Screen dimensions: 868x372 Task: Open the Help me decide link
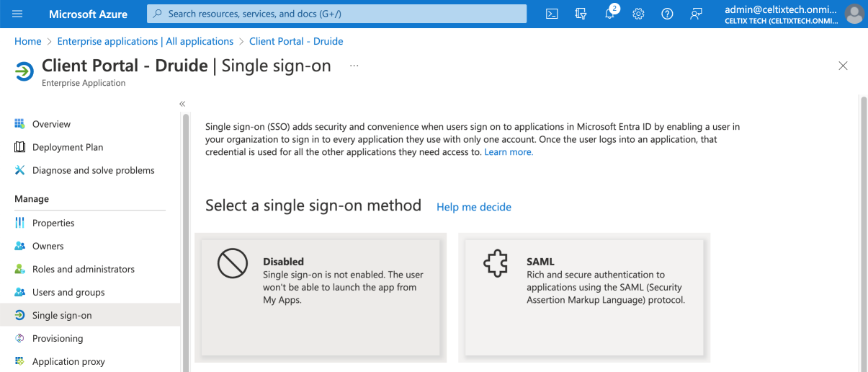[x=473, y=207]
